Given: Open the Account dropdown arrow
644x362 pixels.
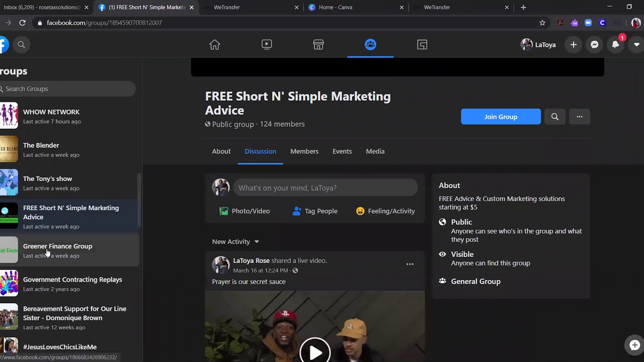Looking at the screenshot, I should (x=636, y=45).
